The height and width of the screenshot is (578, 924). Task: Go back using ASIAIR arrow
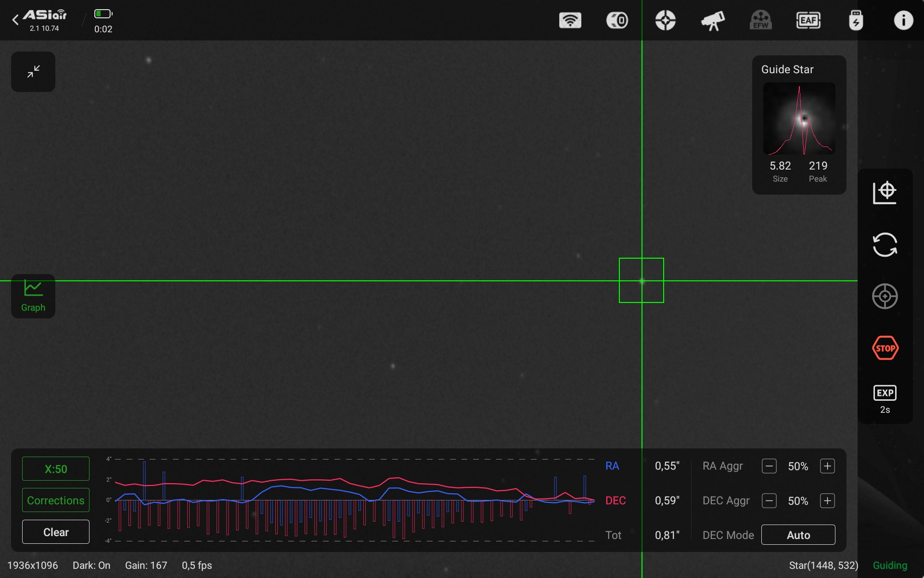tap(15, 20)
